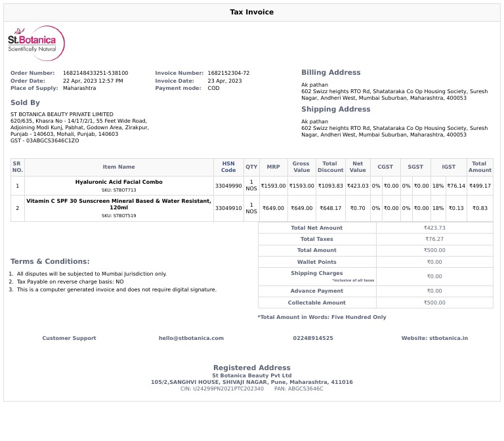Click ST BOTANICA BEAUTY PRIVATE LIMITED seller name
Viewport: 504px width, 441px height.
(62, 114)
